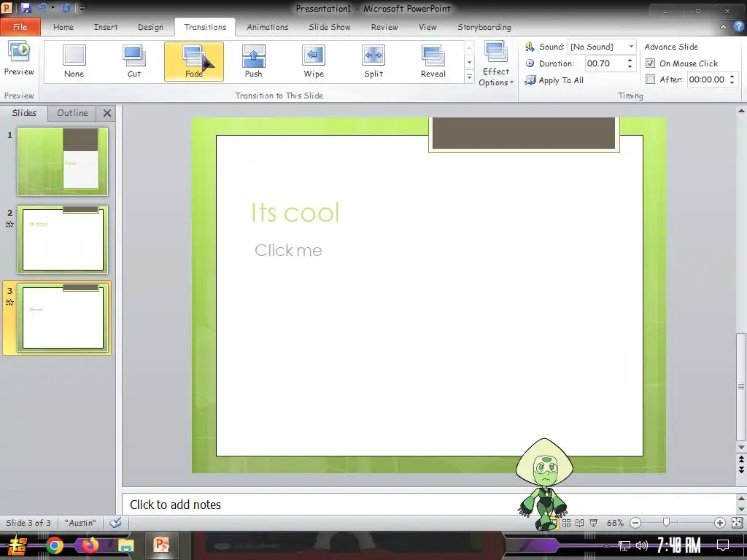This screenshot has height=560, width=747.
Task: Open the Effect Options dropdown
Action: pos(496,64)
